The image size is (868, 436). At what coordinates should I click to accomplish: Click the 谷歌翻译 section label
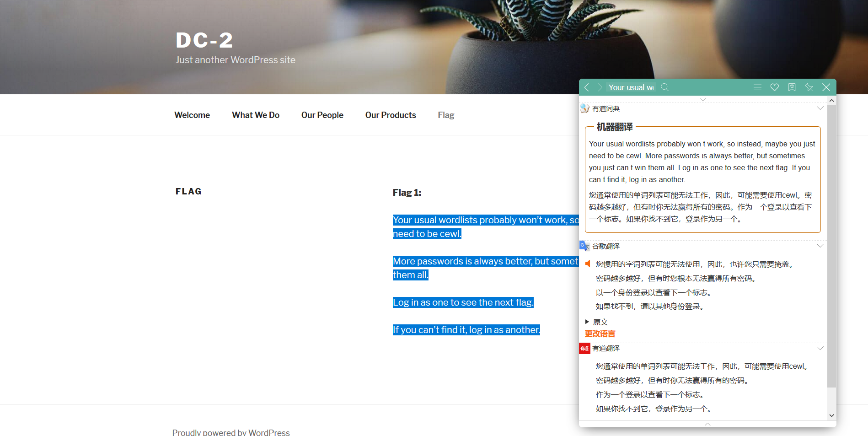coord(606,246)
